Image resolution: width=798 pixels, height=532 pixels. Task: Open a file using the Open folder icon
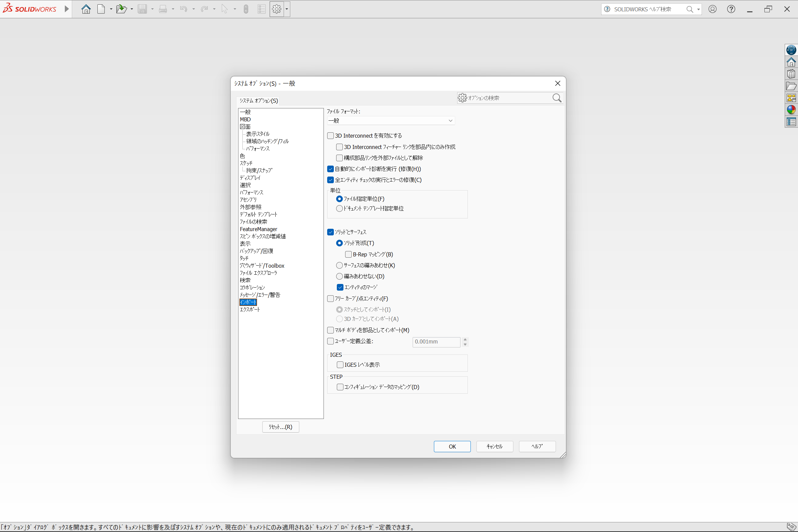point(121,9)
